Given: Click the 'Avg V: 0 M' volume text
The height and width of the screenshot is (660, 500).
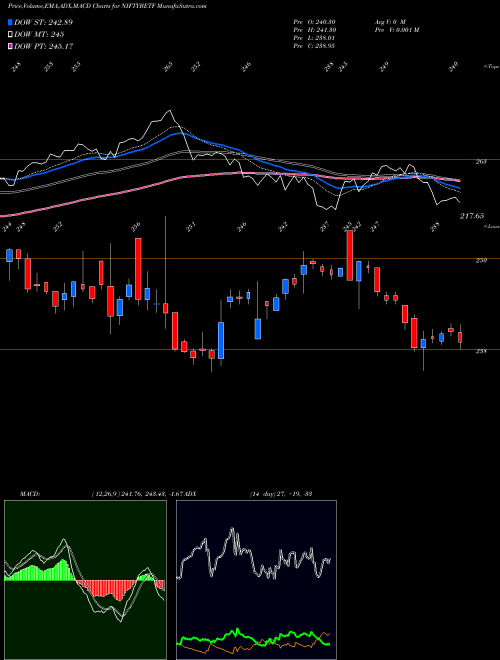Looking at the screenshot, I should tap(390, 22).
